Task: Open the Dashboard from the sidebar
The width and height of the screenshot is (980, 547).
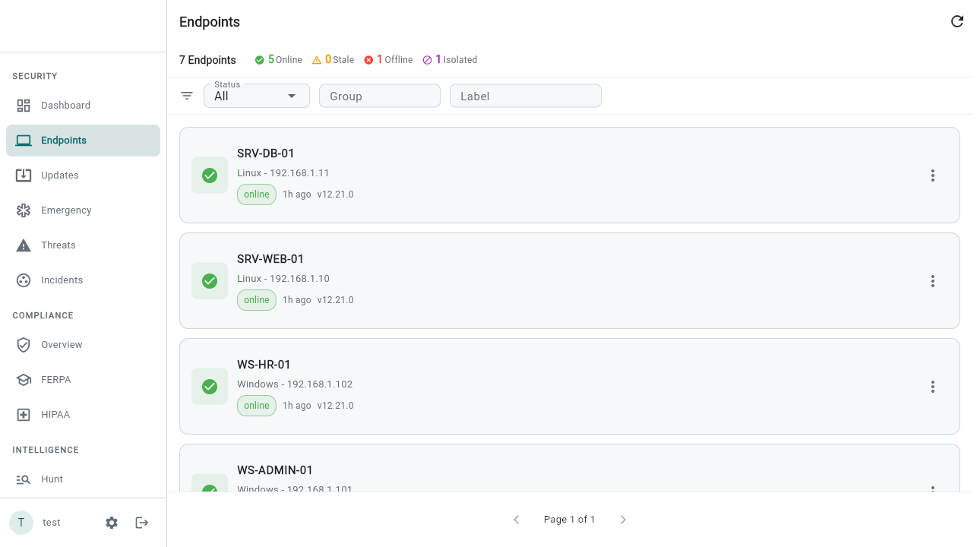Action: tap(65, 105)
